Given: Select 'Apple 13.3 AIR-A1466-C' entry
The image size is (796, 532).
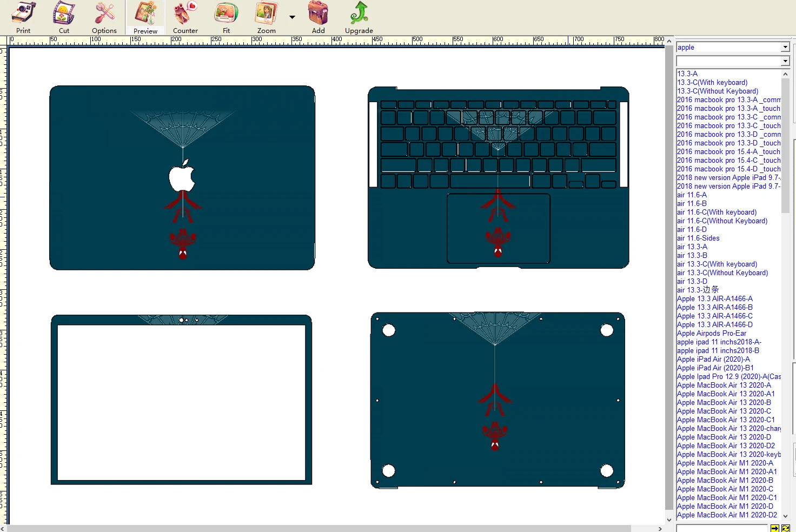Looking at the screenshot, I should coord(715,316).
